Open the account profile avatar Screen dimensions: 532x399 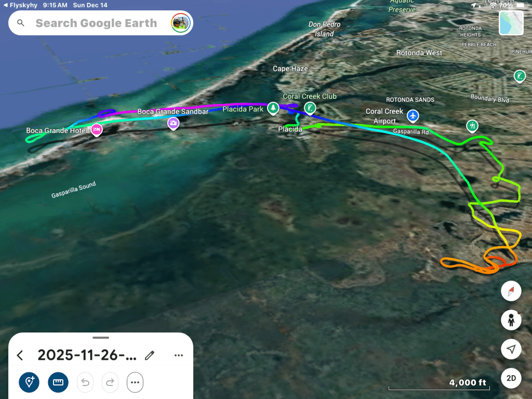pos(180,23)
